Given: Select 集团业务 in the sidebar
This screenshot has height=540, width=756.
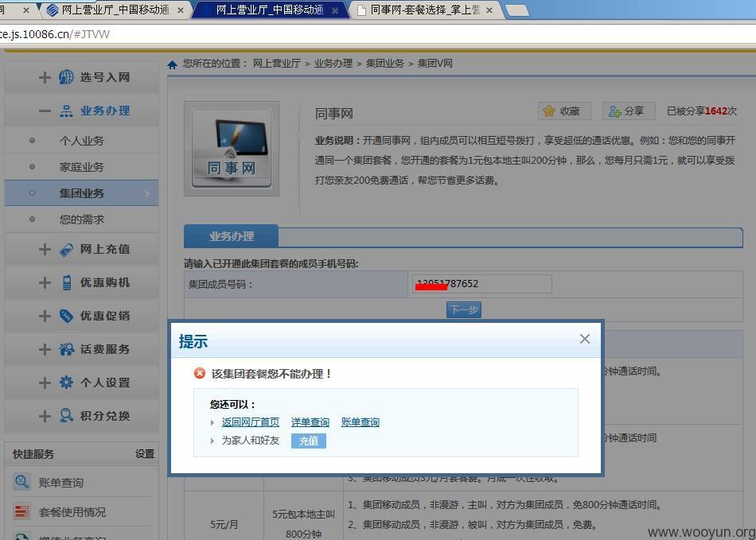Looking at the screenshot, I should pos(81,193).
